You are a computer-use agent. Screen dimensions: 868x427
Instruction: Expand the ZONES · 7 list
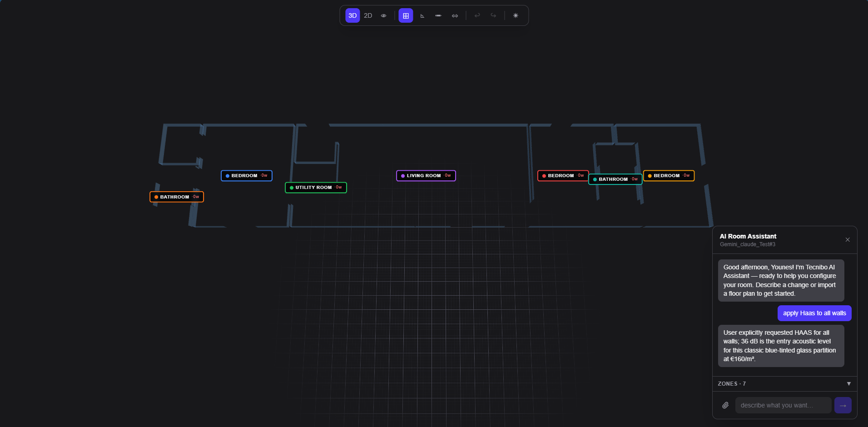[784, 384]
